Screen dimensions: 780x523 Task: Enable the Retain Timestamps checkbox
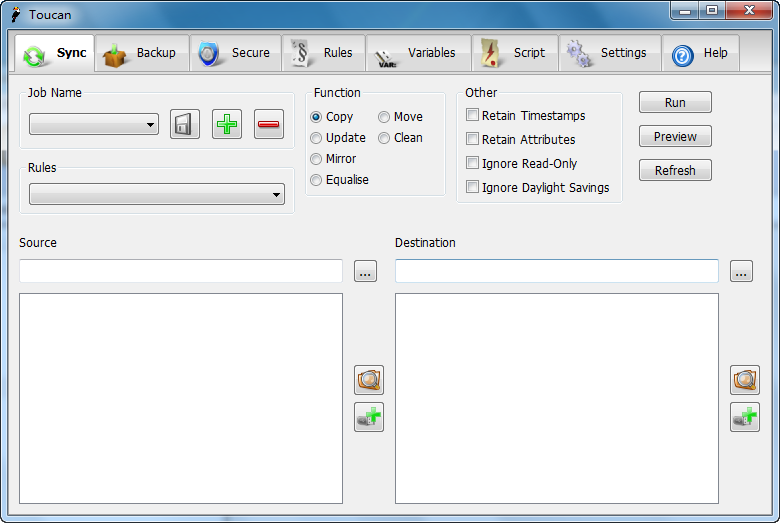pyautogui.click(x=473, y=116)
